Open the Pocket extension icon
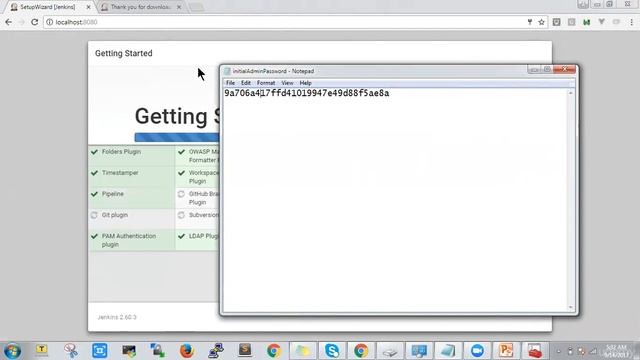640x360 pixels. (556, 22)
